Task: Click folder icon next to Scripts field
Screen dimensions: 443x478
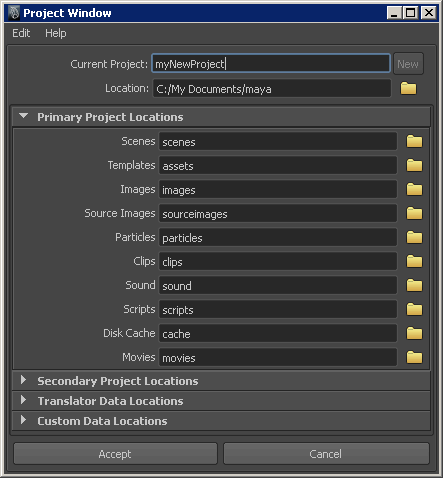Action: click(414, 309)
